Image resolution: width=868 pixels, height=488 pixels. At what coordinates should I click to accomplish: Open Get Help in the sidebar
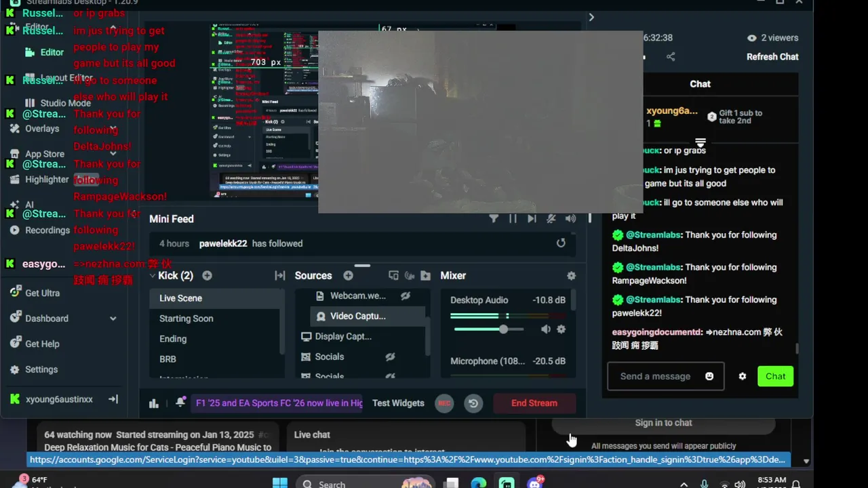(42, 344)
